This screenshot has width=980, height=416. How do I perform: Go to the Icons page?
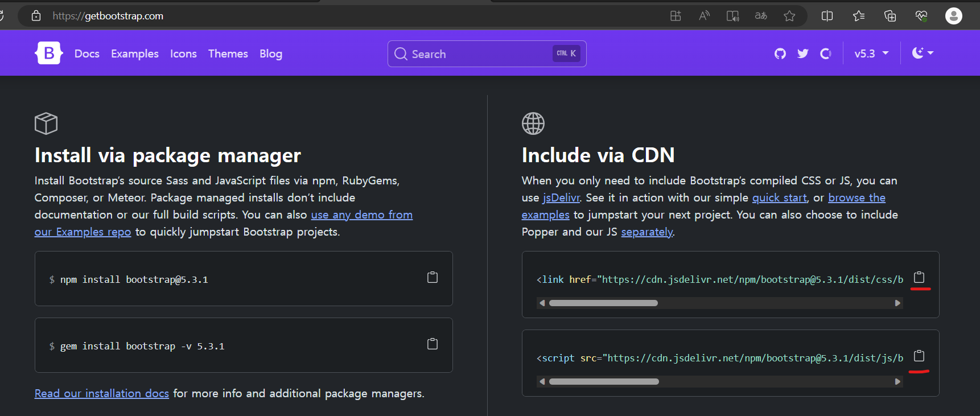(183, 53)
